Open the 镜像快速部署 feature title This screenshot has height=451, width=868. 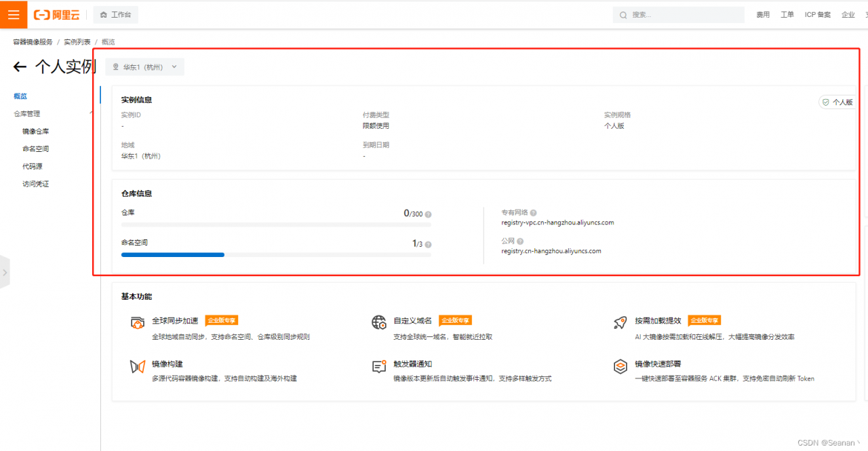coord(658,364)
